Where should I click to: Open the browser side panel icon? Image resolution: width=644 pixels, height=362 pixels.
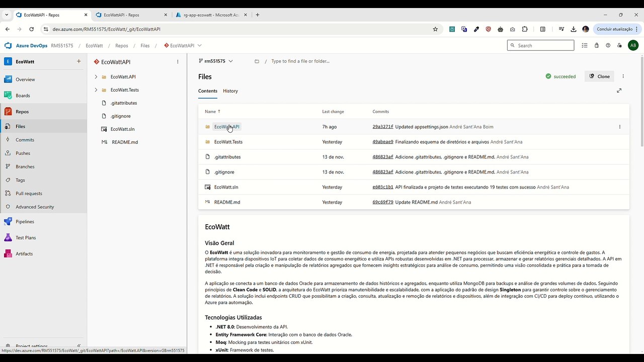tap(542, 29)
